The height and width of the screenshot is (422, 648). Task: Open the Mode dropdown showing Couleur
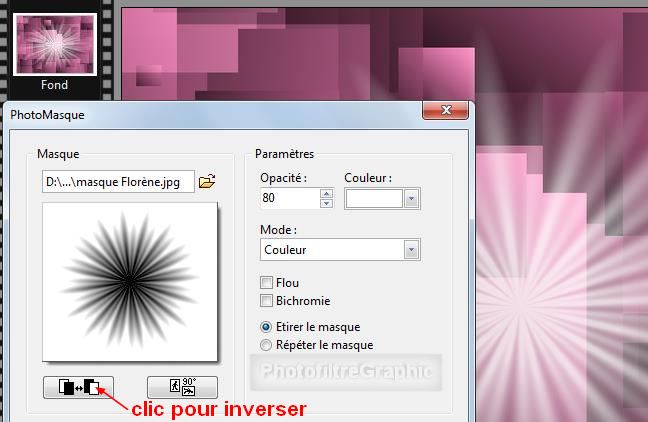pos(339,249)
